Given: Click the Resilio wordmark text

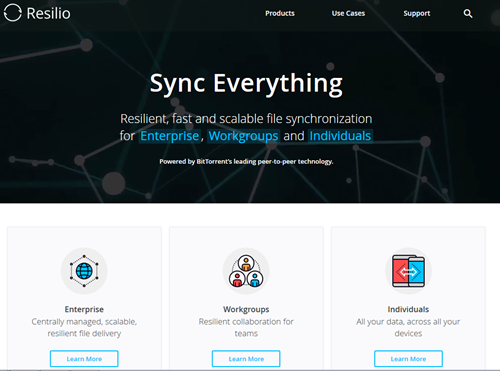Looking at the screenshot, I should pos(48,13).
